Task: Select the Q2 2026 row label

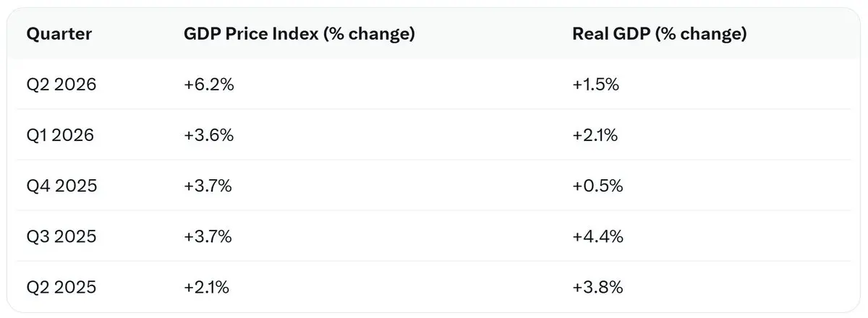Action: pos(61,85)
